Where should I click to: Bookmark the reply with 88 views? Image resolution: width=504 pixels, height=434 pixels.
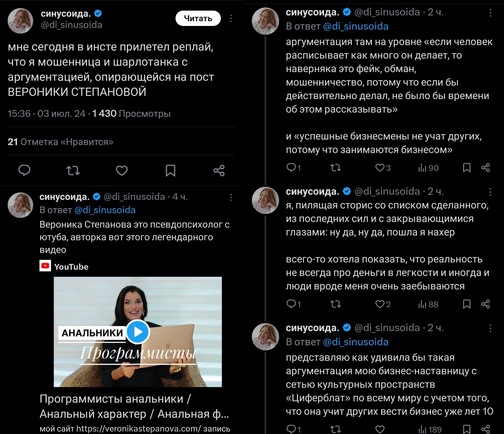(x=467, y=304)
